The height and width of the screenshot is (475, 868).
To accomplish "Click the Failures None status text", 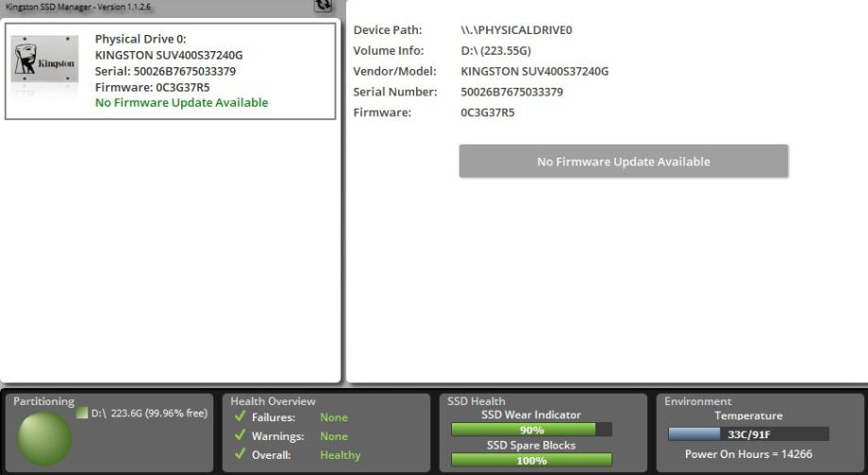I will [334, 417].
